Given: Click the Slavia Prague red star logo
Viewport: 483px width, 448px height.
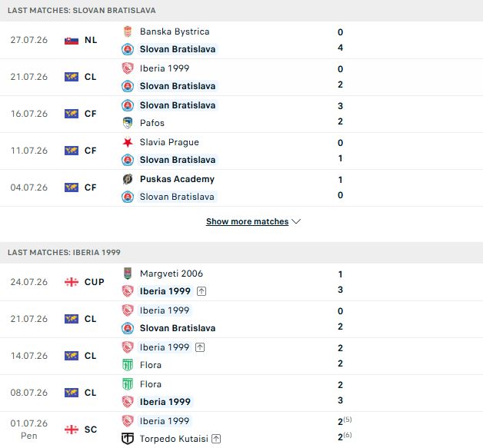Looking at the screenshot, I should coord(128,142).
